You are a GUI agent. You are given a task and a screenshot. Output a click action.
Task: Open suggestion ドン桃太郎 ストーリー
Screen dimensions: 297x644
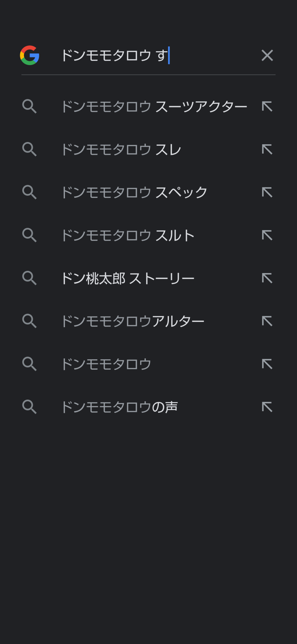[128, 279]
